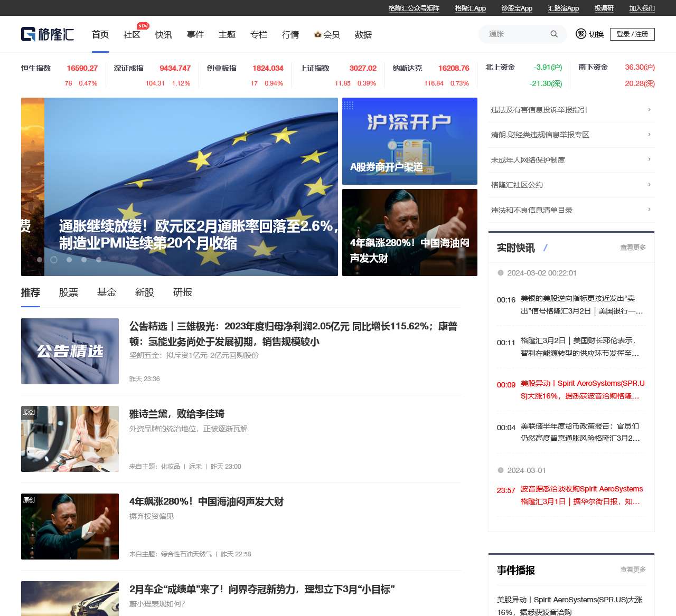This screenshot has width=676, height=616.
Task: Click the crown icon beside 会员
Action: (x=317, y=34)
